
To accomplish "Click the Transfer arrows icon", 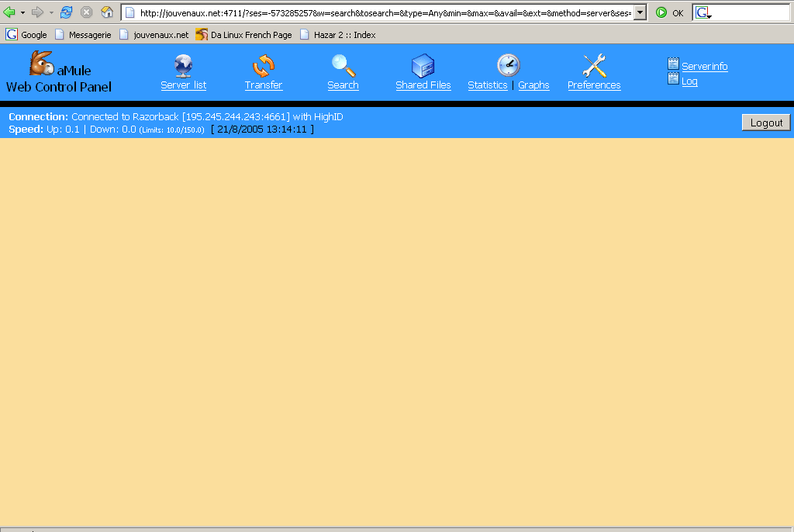I will point(264,66).
